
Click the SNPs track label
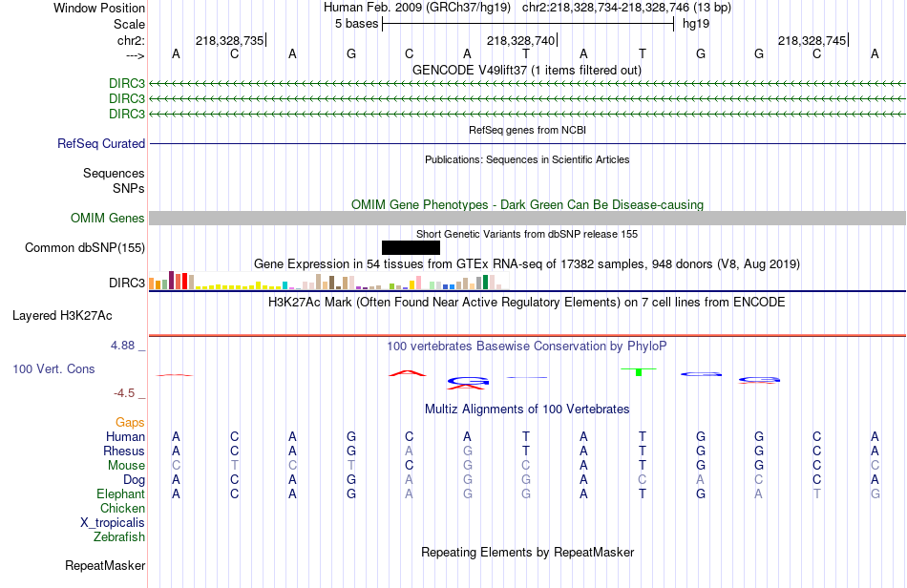(x=129, y=188)
